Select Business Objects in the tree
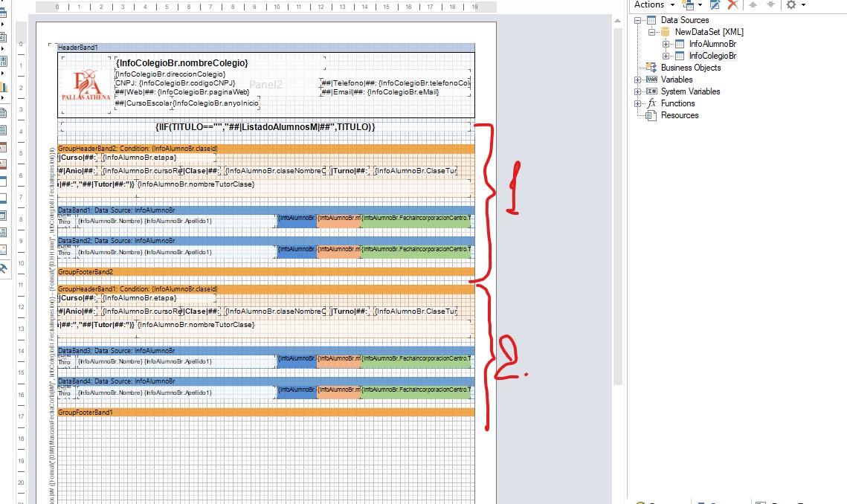Image resolution: width=847 pixels, height=504 pixels. (691, 68)
